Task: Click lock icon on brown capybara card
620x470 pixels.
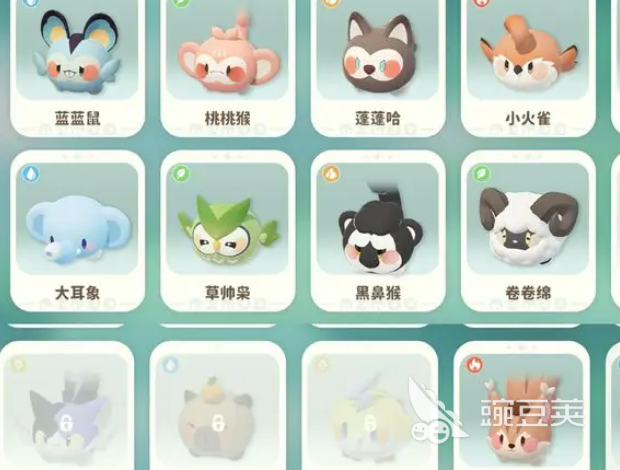Action: [x=217, y=423]
